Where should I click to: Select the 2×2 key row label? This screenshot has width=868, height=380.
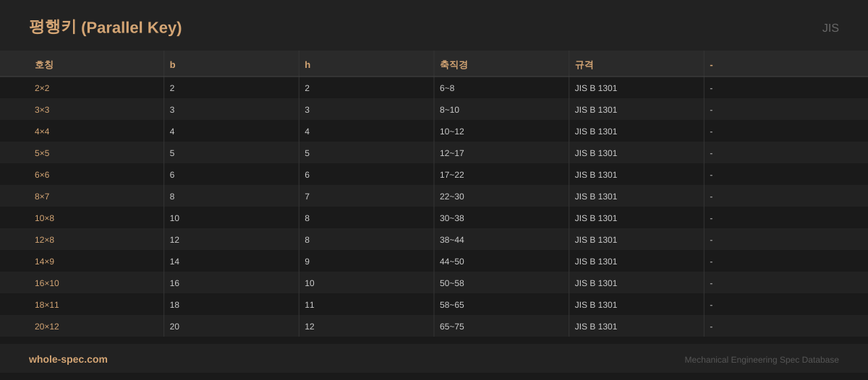(42, 88)
